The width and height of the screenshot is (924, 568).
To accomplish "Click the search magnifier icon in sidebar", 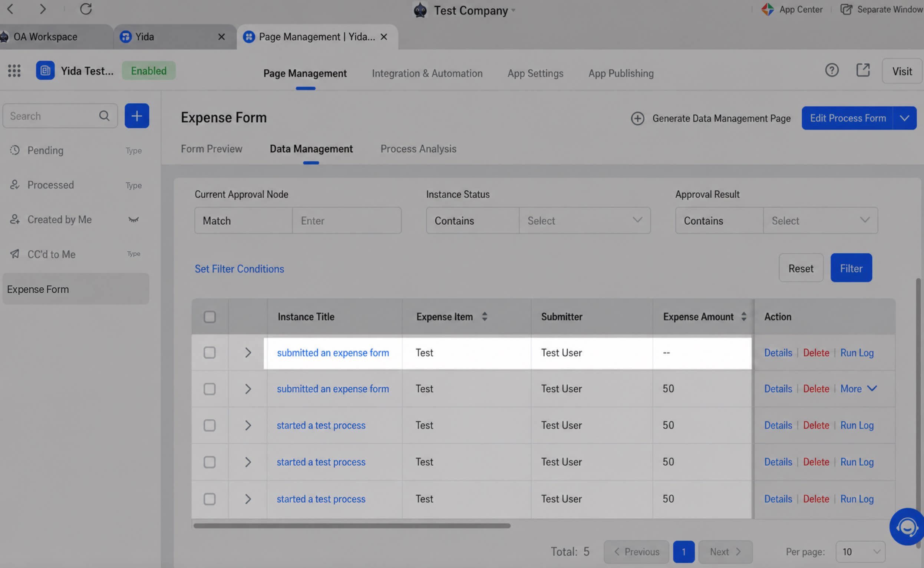I will click(x=105, y=116).
